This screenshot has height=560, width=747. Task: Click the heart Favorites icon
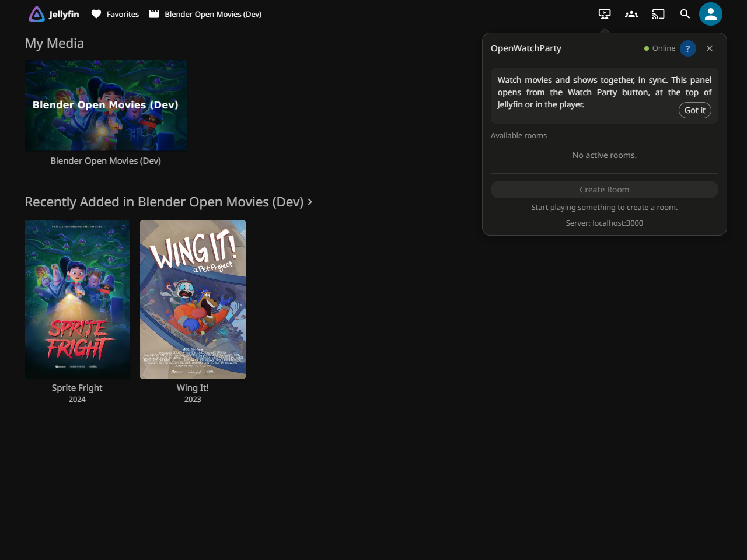click(x=96, y=14)
